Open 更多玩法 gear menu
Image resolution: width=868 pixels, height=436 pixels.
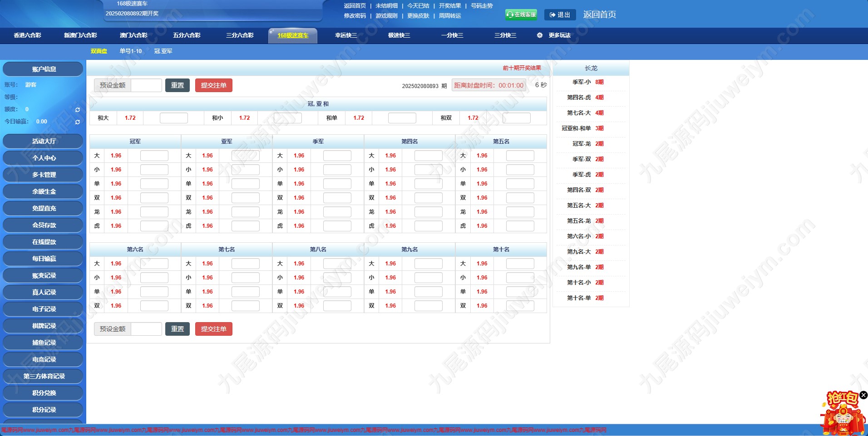[554, 35]
